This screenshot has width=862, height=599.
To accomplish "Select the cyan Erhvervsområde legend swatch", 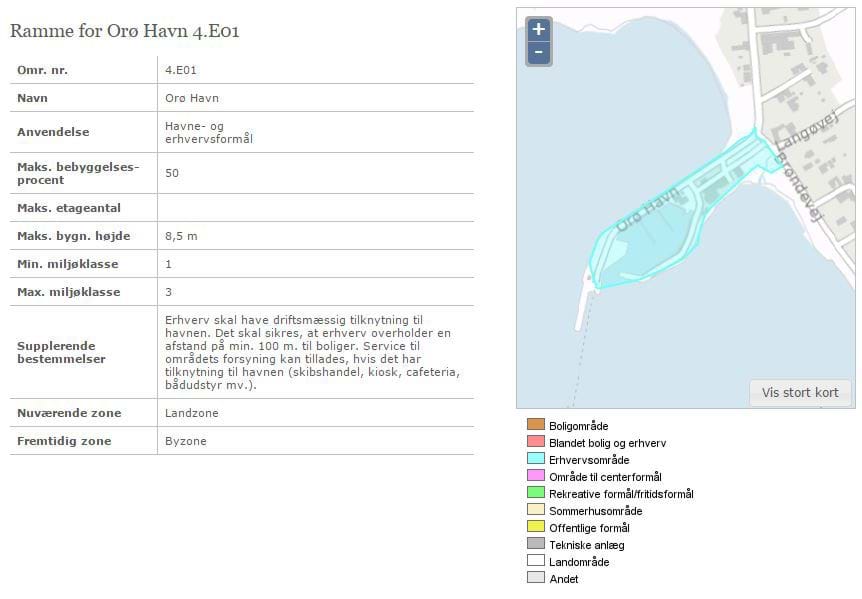I will pyautogui.click(x=535, y=460).
